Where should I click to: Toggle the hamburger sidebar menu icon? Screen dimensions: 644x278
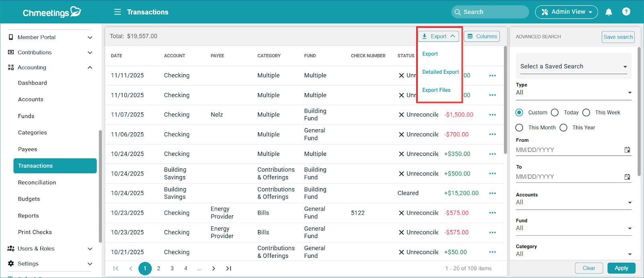coord(118,12)
